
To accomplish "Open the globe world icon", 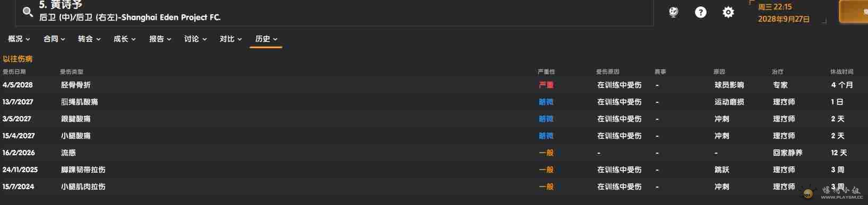I will point(673,12).
